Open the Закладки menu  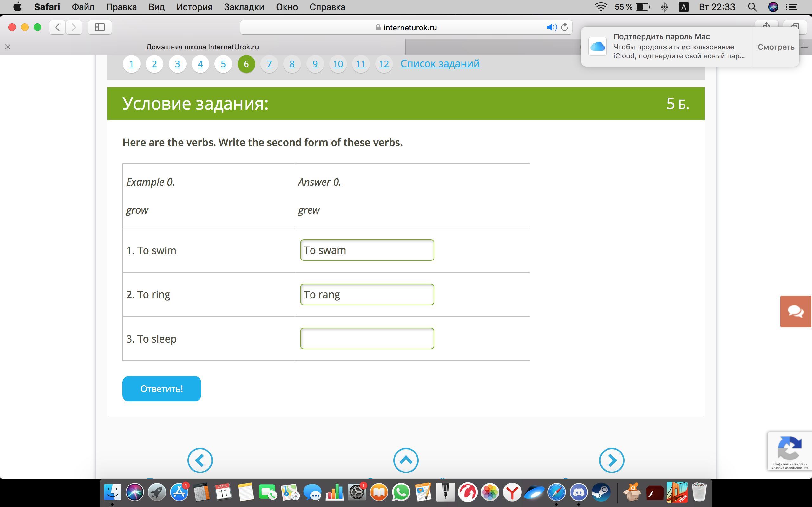pyautogui.click(x=244, y=7)
